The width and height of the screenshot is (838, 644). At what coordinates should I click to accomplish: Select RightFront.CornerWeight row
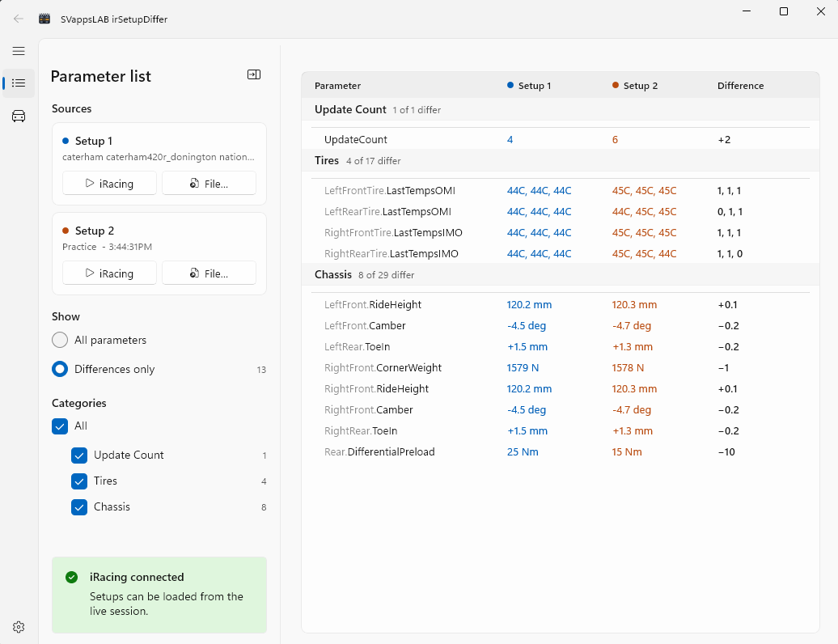560,367
